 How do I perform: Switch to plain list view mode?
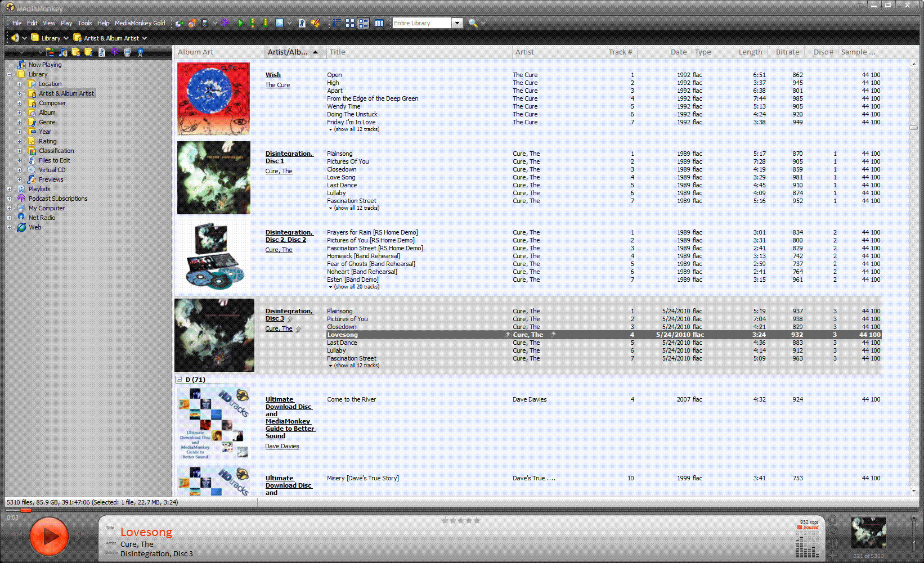tap(337, 23)
